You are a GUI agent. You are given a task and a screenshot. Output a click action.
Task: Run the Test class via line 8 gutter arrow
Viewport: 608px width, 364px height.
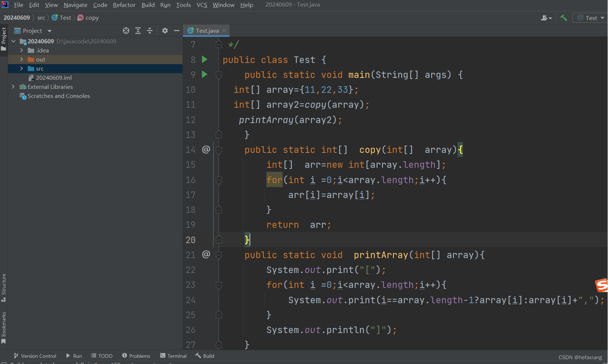click(204, 59)
